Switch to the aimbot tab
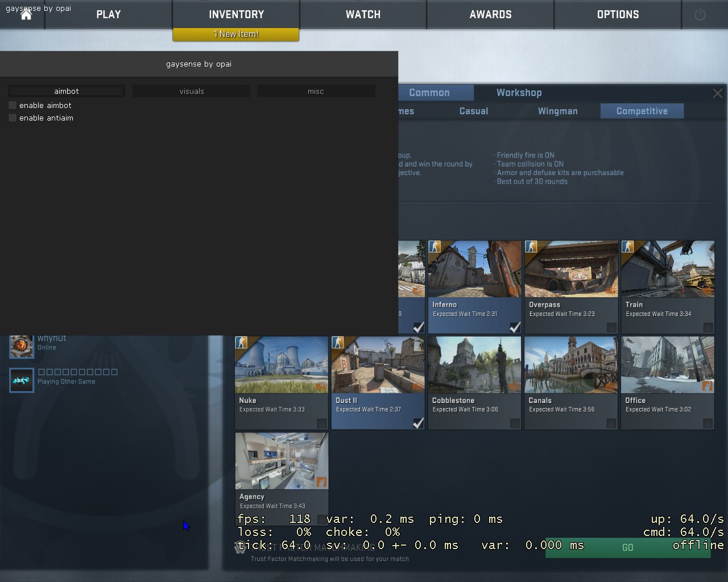This screenshot has height=582, width=728. pos(67,91)
